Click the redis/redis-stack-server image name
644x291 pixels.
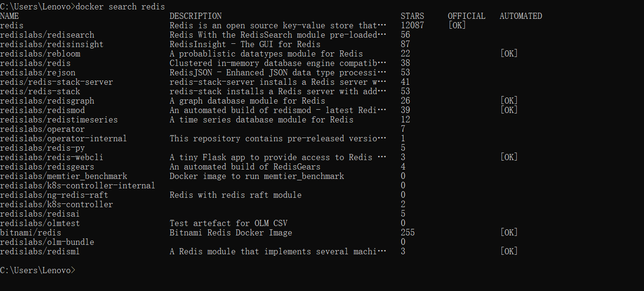(57, 82)
